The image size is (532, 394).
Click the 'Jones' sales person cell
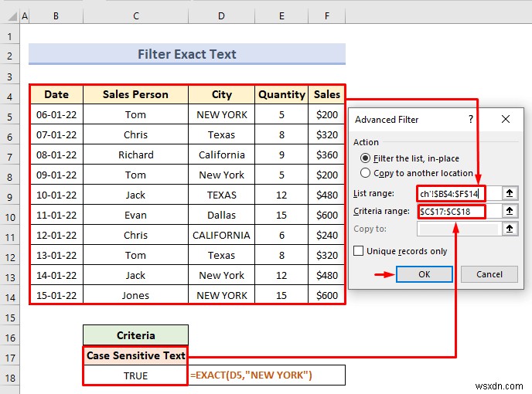[135, 295]
